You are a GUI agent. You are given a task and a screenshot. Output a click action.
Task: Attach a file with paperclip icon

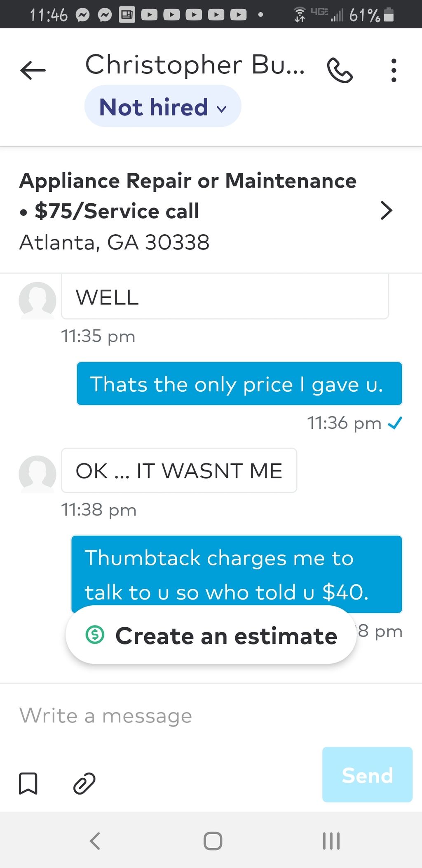tap(84, 783)
